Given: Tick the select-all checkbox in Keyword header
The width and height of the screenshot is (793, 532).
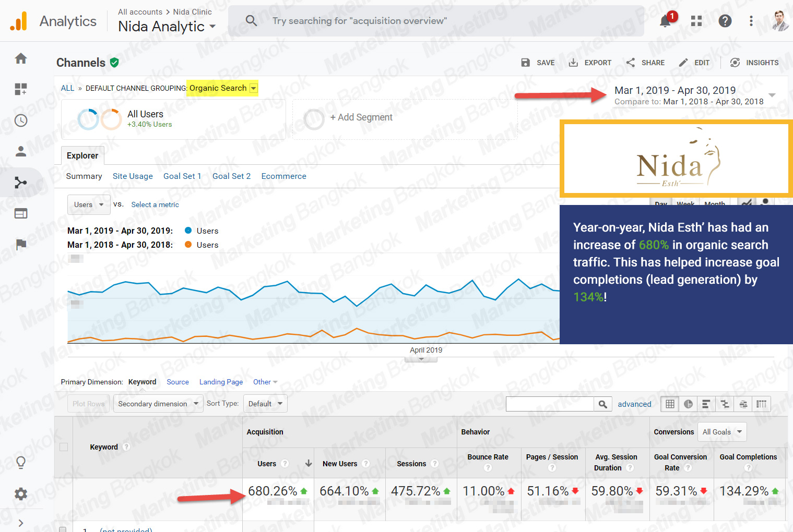Looking at the screenshot, I should coord(64,447).
